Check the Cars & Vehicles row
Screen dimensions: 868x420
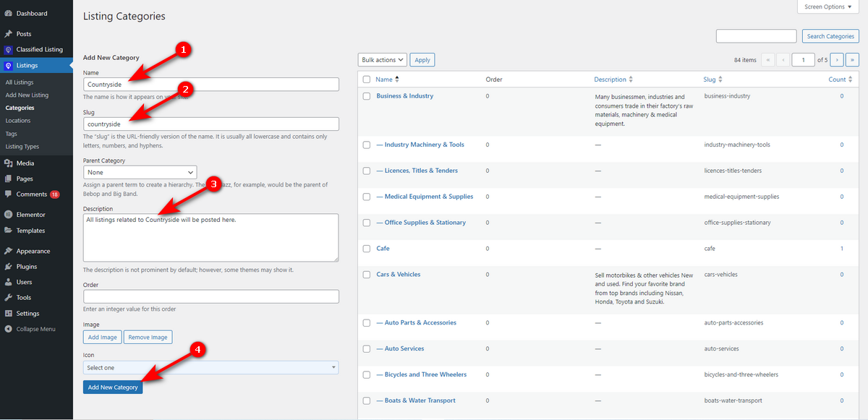[x=367, y=275]
